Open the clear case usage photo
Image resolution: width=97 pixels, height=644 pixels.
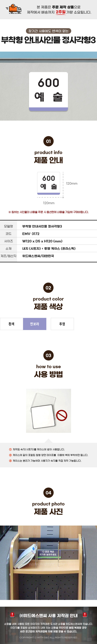[x=48, y=411]
